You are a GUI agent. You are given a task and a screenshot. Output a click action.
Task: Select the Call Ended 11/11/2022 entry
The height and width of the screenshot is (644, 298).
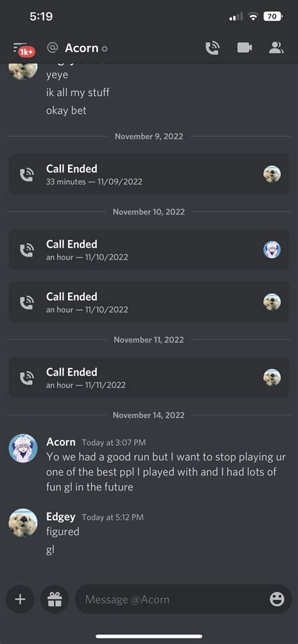pos(149,377)
